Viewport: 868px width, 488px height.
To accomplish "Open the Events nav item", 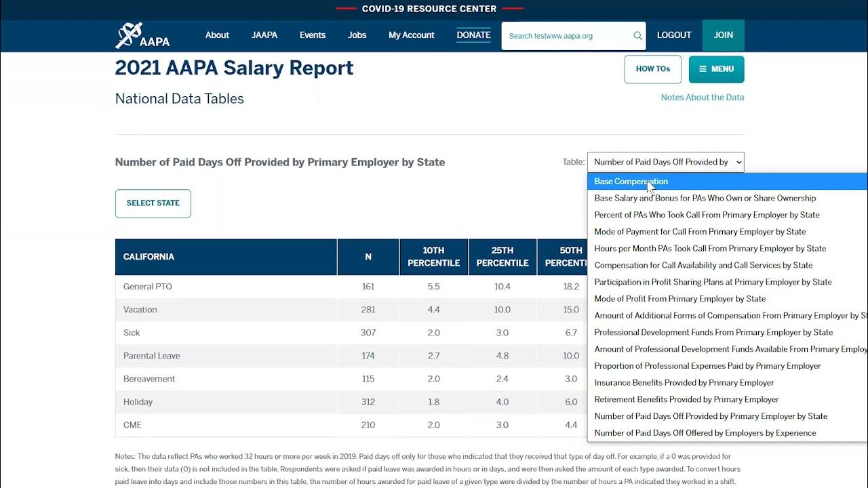I will tap(313, 35).
